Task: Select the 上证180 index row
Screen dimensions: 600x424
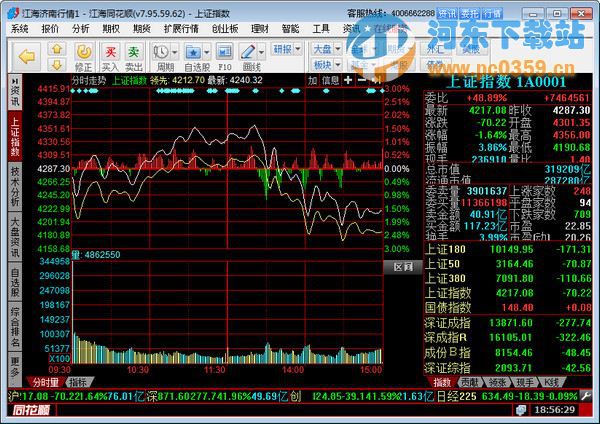Action: pos(508,249)
